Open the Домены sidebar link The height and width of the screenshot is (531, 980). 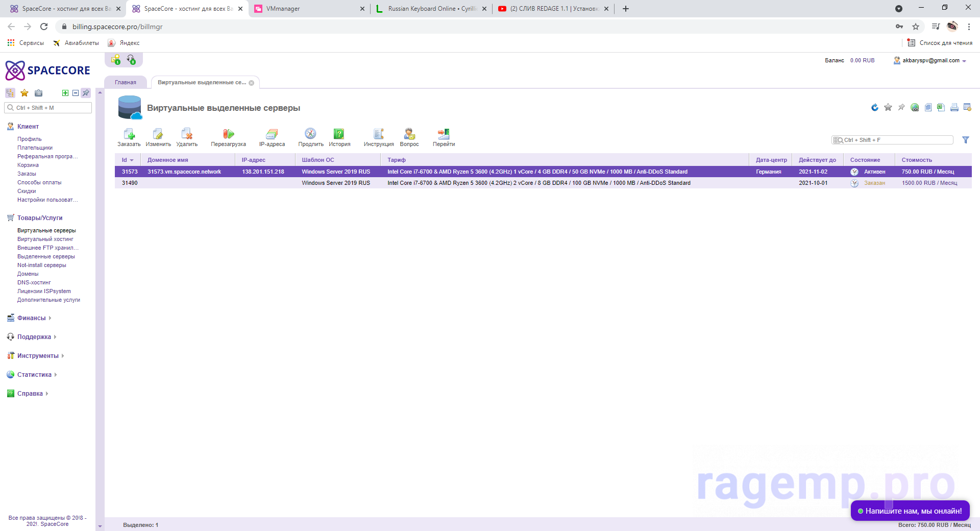click(x=28, y=274)
